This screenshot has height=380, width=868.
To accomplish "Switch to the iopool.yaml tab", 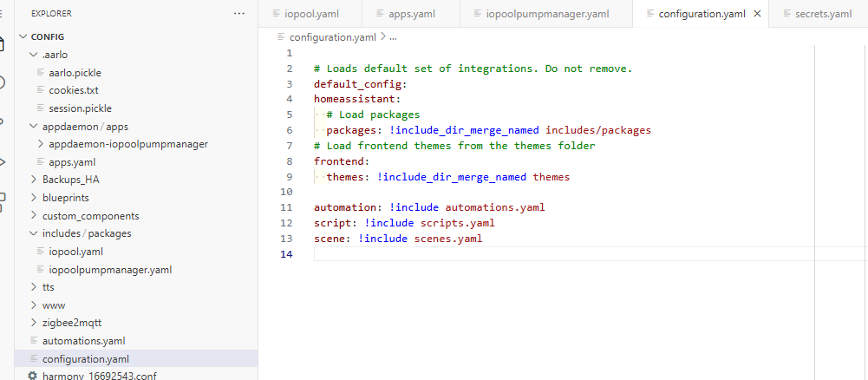I will coord(310,14).
